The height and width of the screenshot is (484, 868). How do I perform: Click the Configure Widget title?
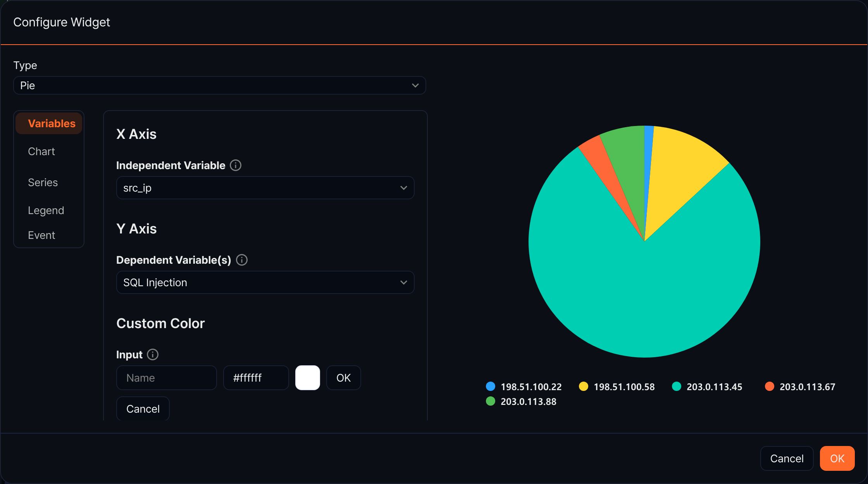pyautogui.click(x=62, y=22)
